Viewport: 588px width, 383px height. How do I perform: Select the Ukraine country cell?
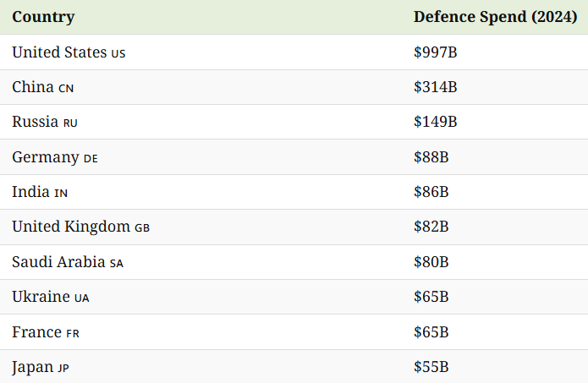tap(50, 297)
